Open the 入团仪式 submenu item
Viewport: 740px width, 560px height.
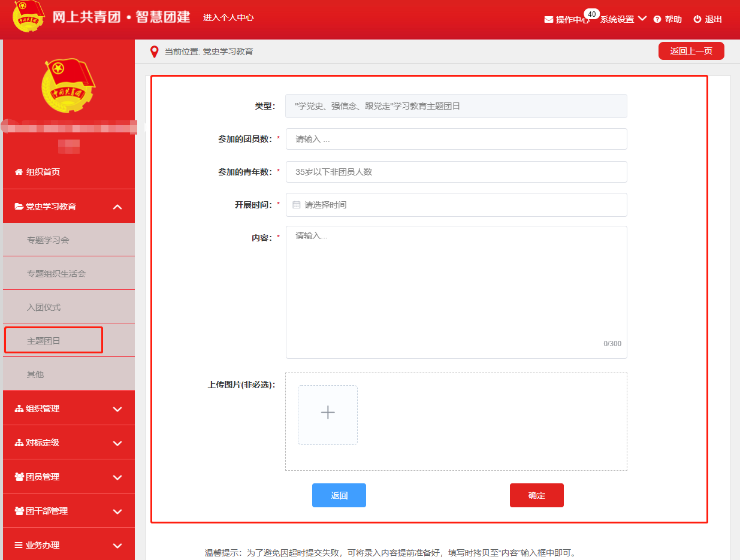(44, 307)
